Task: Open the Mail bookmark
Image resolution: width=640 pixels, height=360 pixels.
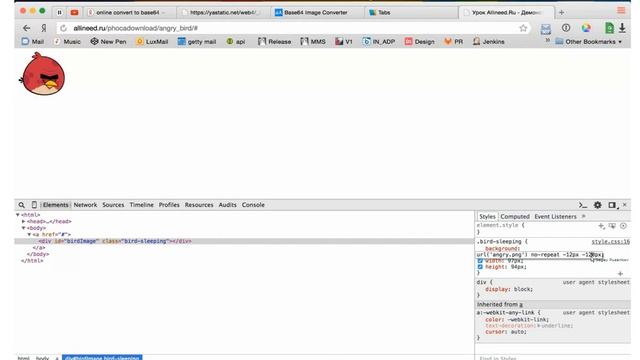Action: click(33, 42)
